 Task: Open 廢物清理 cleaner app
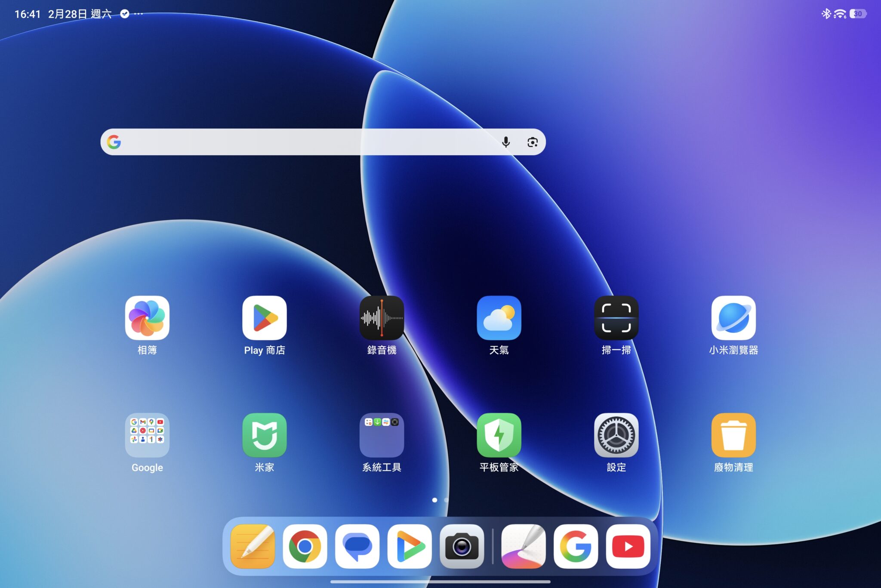coord(733,435)
